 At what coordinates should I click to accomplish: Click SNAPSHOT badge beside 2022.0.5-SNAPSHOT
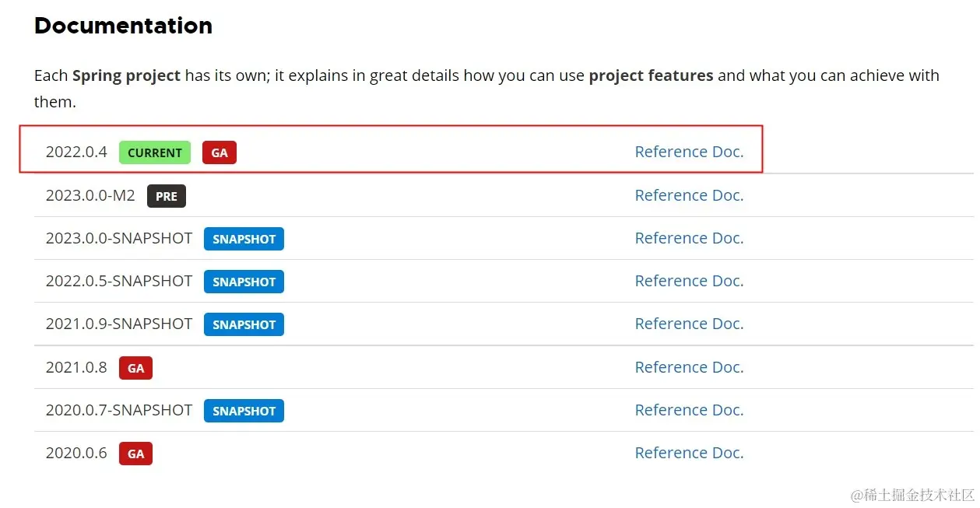(x=244, y=282)
